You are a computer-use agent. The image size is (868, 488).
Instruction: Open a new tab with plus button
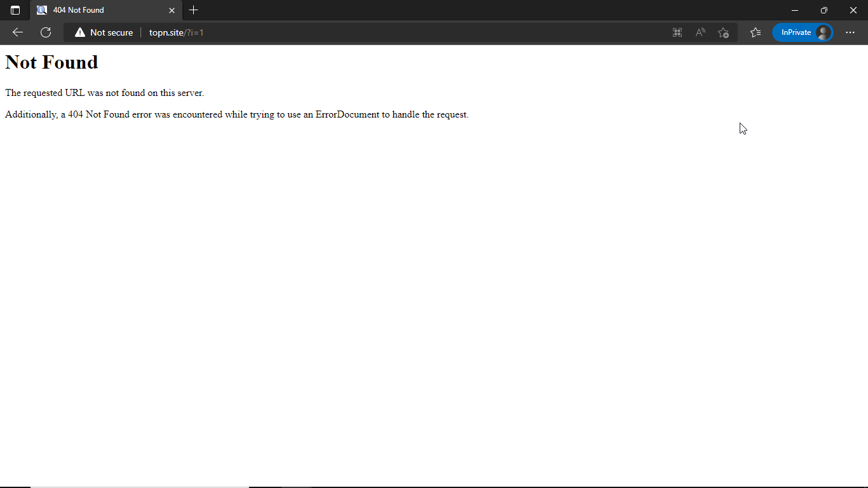pos(194,10)
